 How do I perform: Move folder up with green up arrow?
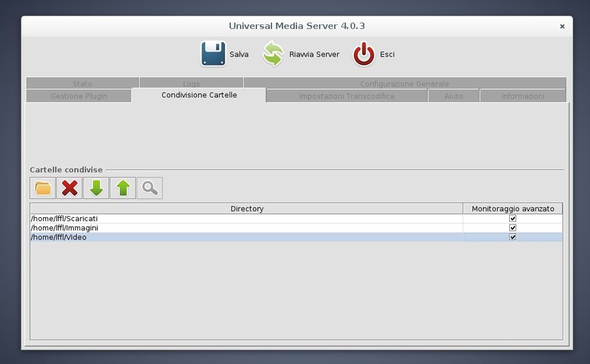[123, 188]
